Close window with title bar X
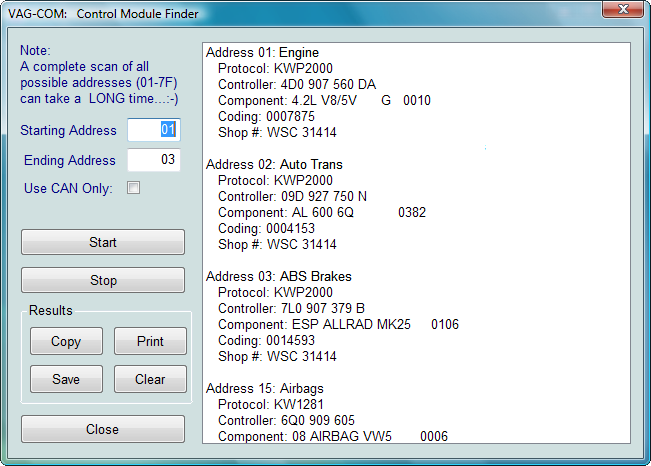Image resolution: width=651 pixels, height=466 pixels. pyautogui.click(x=623, y=9)
